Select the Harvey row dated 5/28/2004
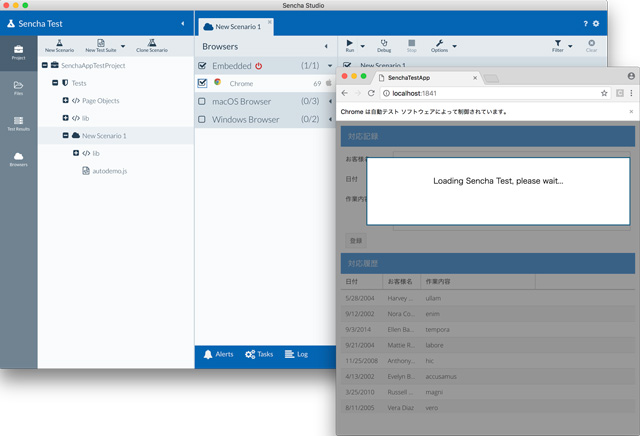640x436 pixels. tap(488, 298)
